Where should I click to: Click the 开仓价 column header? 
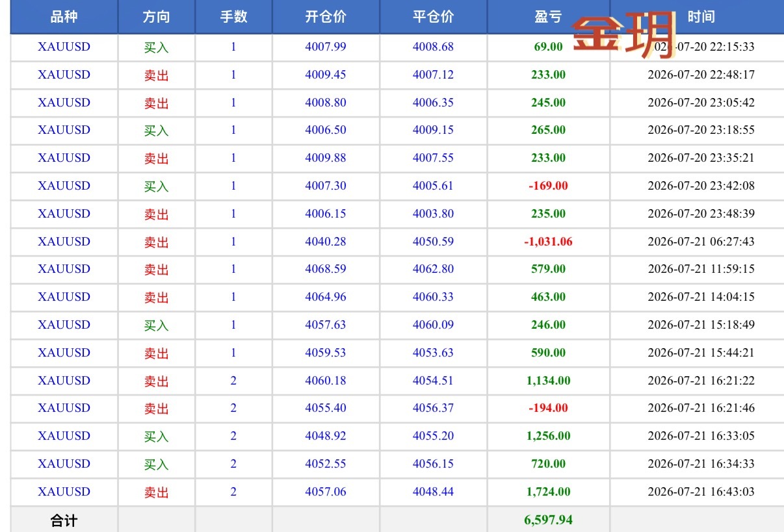coord(326,17)
